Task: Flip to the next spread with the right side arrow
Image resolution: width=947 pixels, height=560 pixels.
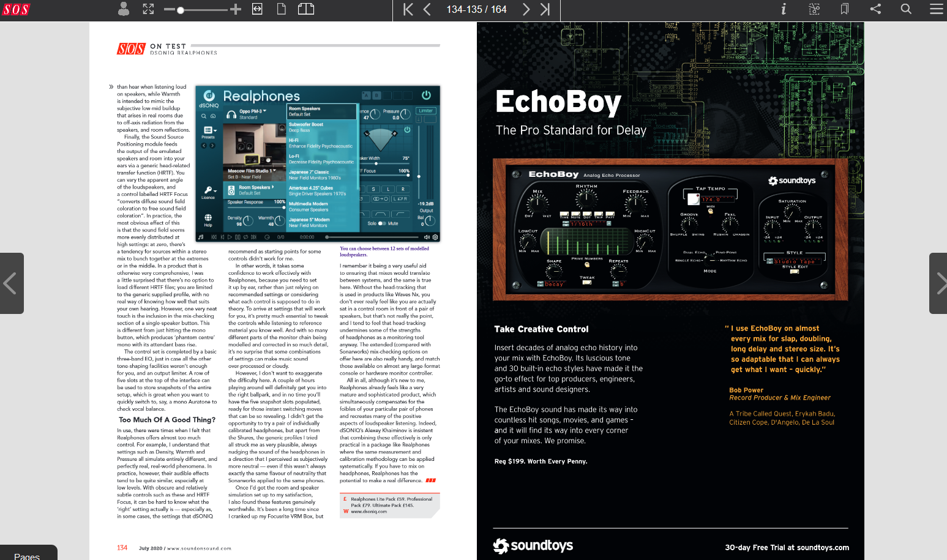Action: click(x=938, y=283)
